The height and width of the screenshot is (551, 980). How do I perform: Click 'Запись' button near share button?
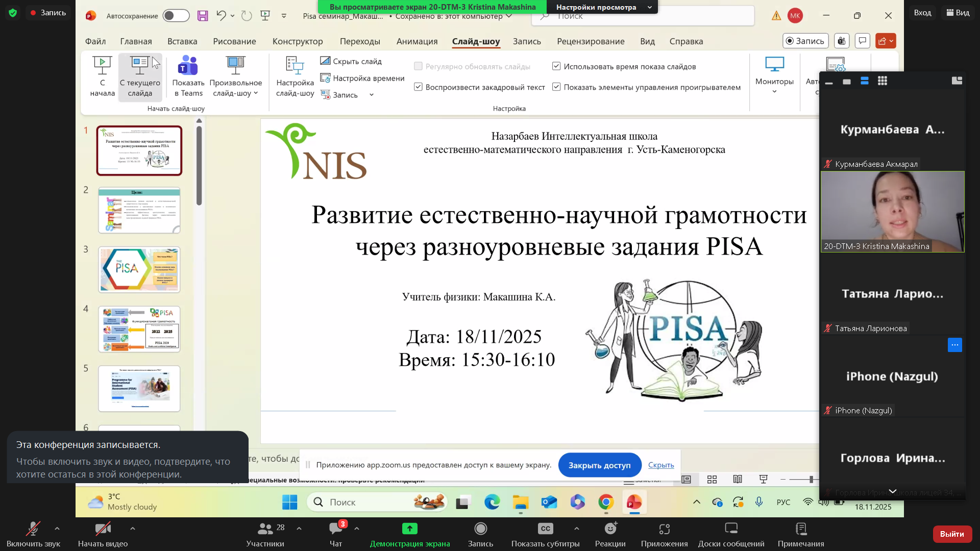coord(805,41)
